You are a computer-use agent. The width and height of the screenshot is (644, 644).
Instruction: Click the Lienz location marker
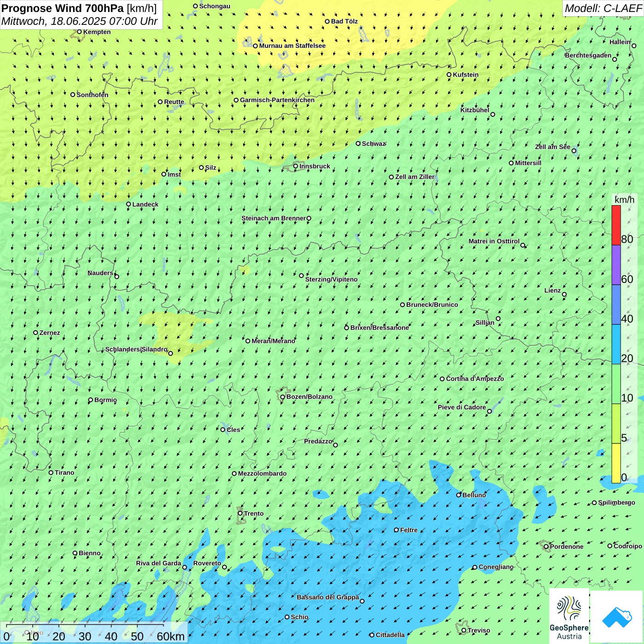564,294
